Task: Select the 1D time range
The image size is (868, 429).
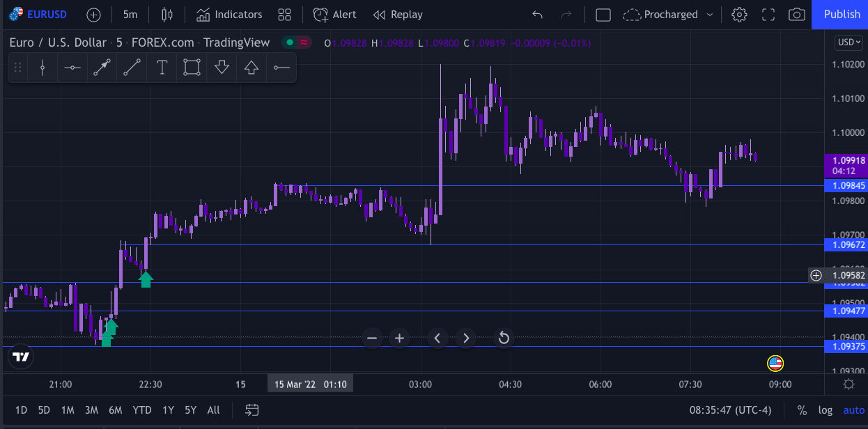Action: pos(22,410)
